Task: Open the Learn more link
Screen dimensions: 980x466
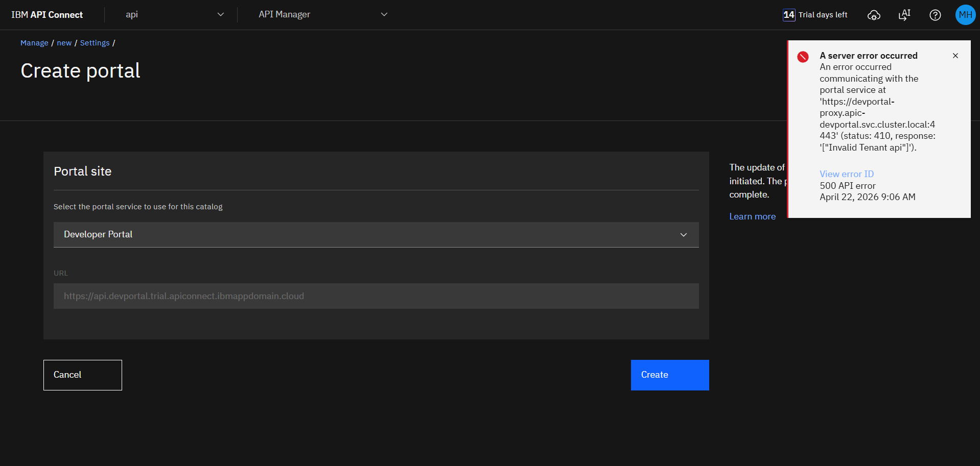Action: [x=752, y=216]
